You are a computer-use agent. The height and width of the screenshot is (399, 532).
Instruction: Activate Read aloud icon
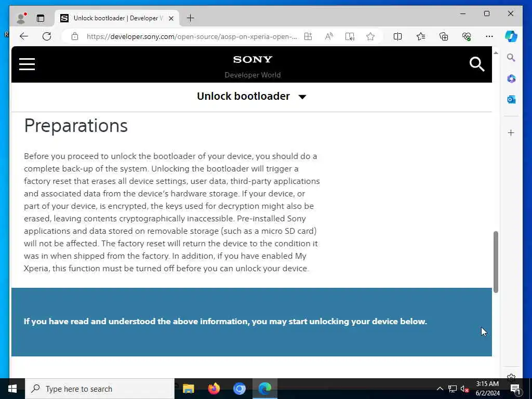click(329, 36)
